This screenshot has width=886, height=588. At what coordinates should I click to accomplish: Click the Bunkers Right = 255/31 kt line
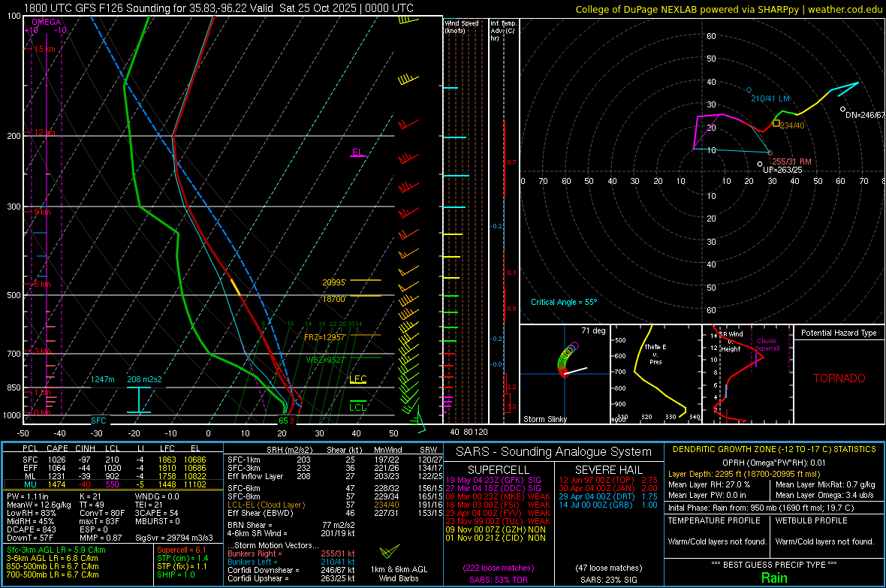291,553
